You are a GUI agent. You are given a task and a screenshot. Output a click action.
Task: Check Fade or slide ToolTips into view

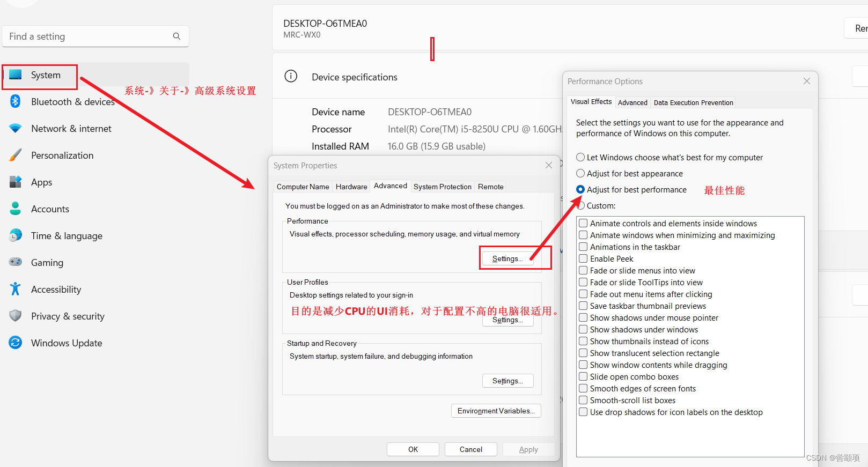pos(583,282)
